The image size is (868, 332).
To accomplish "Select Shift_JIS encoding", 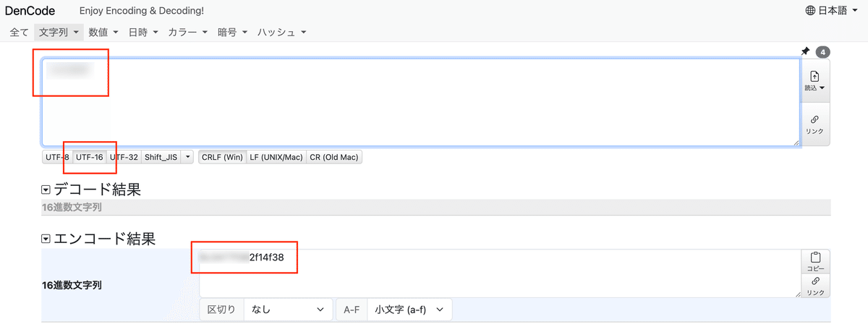I will pyautogui.click(x=161, y=157).
